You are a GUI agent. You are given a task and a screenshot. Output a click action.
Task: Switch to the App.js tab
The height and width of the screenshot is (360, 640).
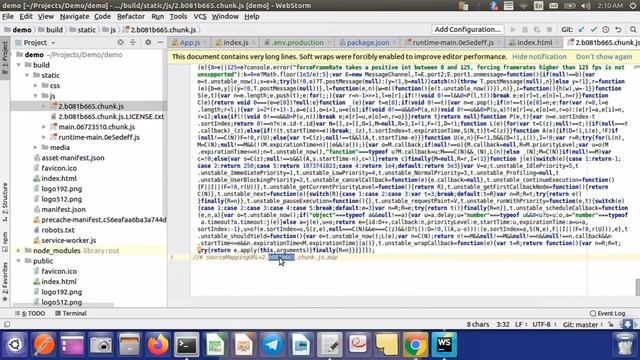[189, 42]
